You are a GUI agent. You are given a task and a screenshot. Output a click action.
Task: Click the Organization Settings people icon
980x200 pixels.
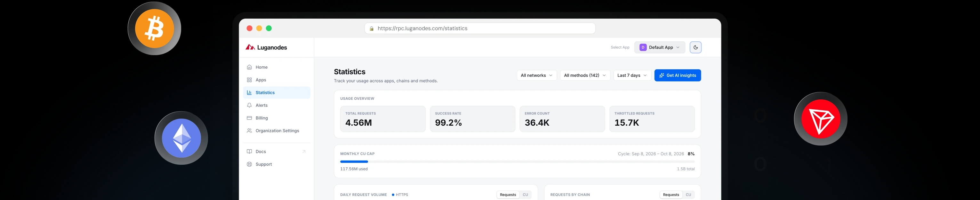(249, 131)
